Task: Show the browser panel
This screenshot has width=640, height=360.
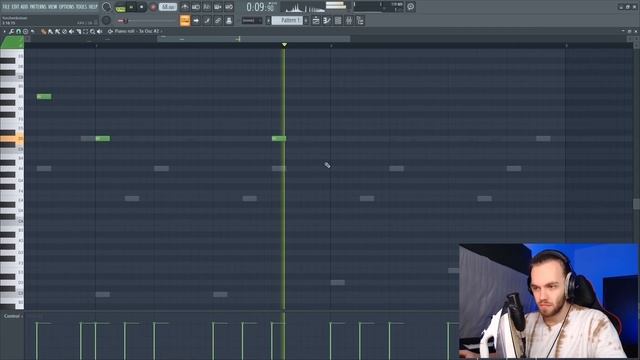Action: [360, 20]
